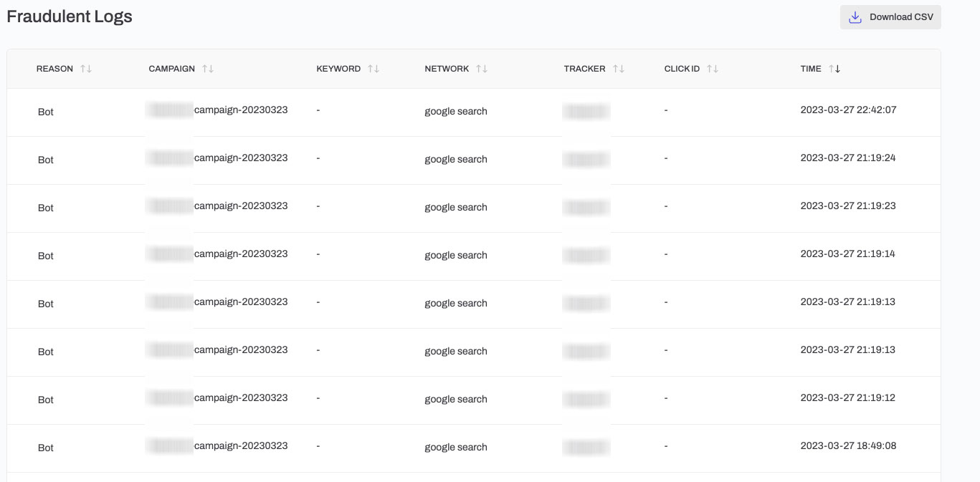Sort table by Campaign column arrows
Viewport: 980px width, 482px height.
208,69
